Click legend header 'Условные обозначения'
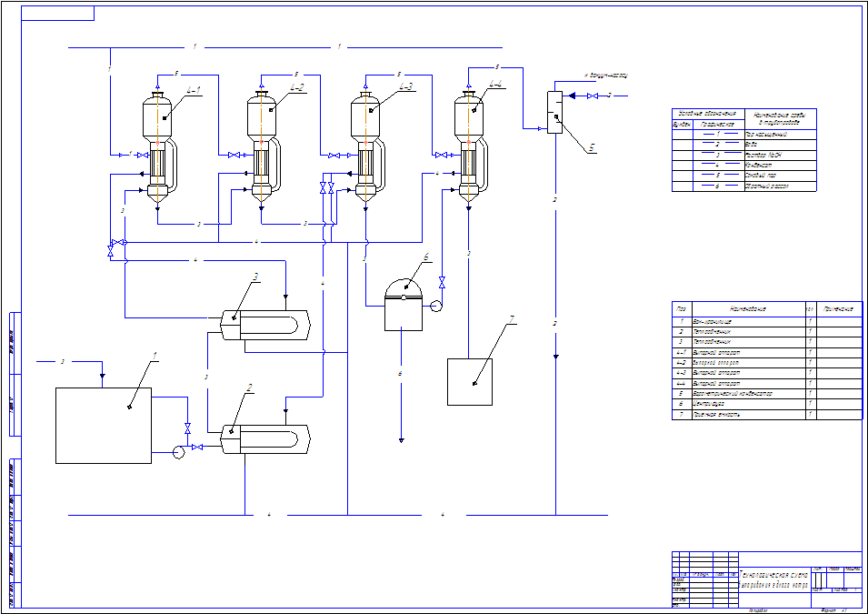868x614 pixels. tap(707, 114)
